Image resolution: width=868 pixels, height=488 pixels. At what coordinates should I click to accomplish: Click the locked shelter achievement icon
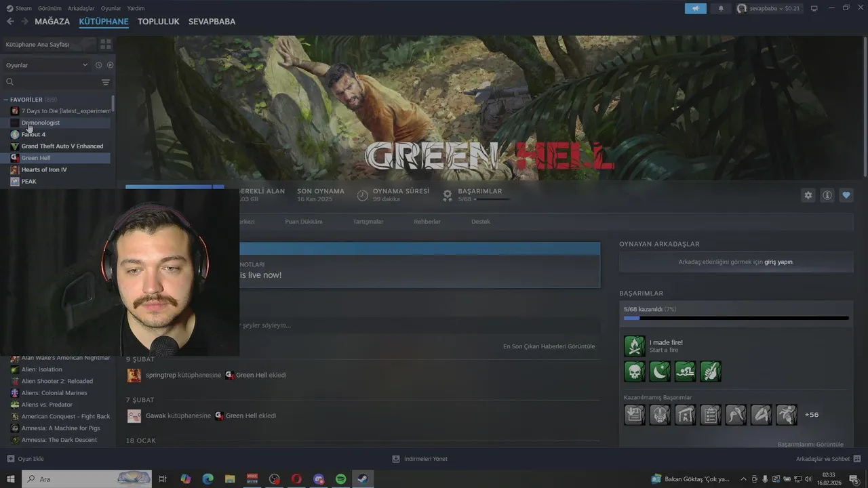[685, 414]
